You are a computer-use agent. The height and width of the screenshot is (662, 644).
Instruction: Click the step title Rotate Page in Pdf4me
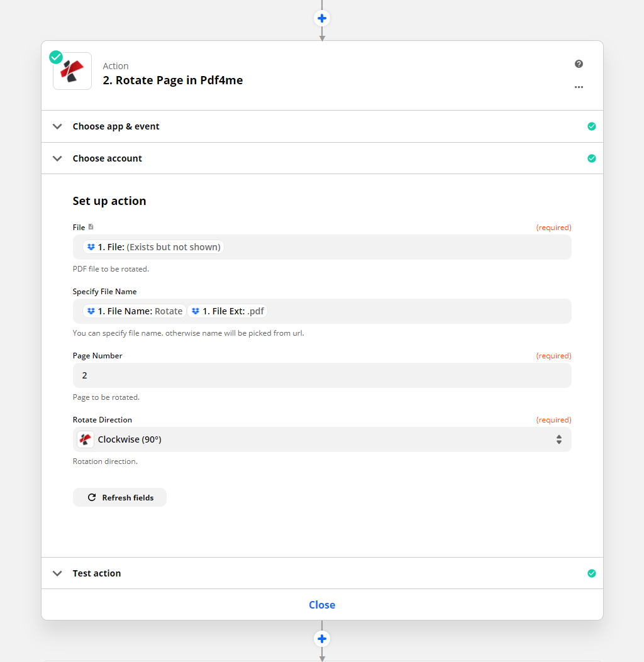click(173, 80)
